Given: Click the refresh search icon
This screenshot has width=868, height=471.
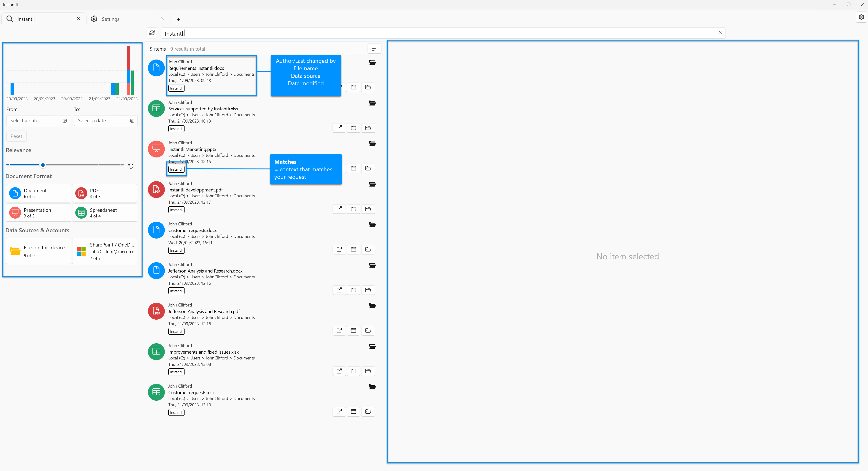Looking at the screenshot, I should coord(152,33).
